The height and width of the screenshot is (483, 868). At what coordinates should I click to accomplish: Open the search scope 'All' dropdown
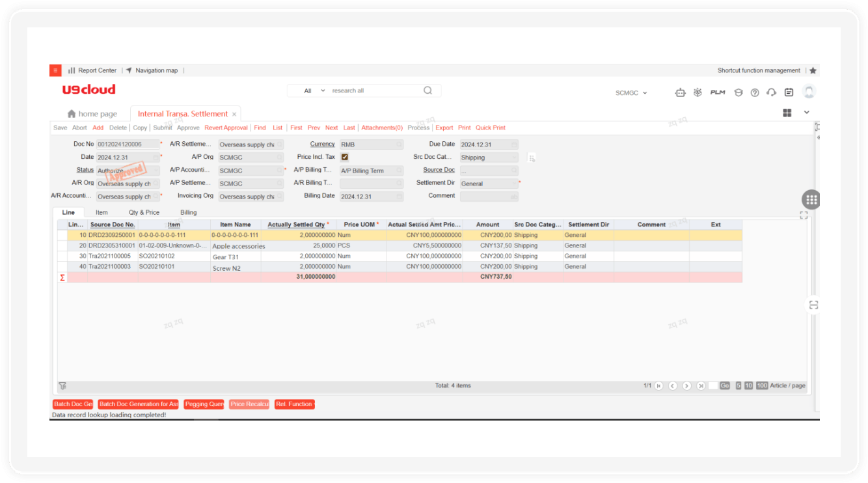click(314, 90)
